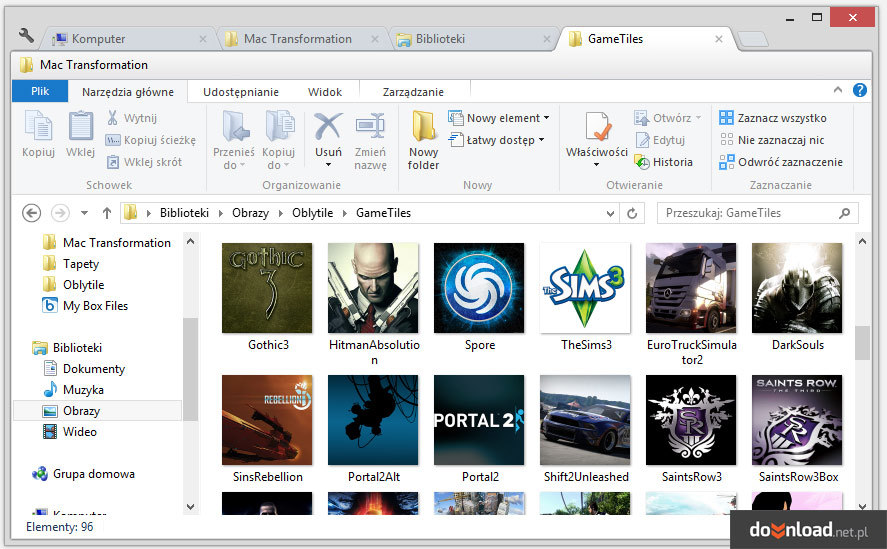This screenshot has height=549, width=887.
Task: Click Zaznacz wszystko select all
Action: pos(773,118)
